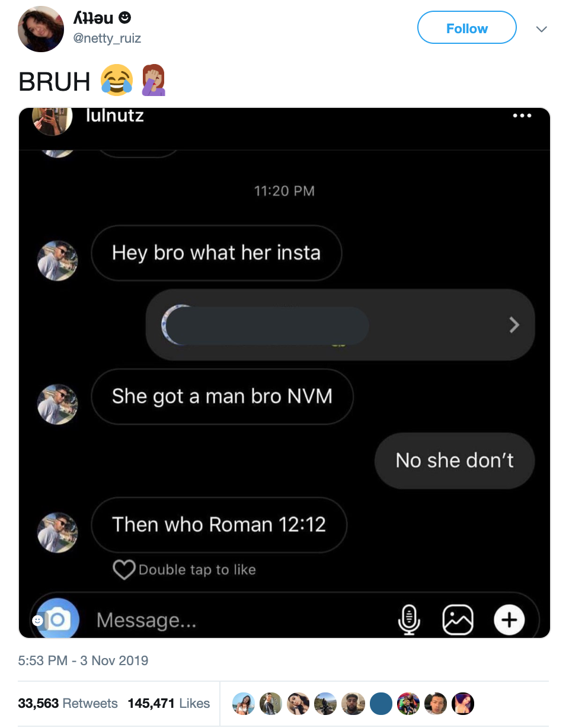
Task: Click the last liker avatar in row
Action: [x=463, y=703]
